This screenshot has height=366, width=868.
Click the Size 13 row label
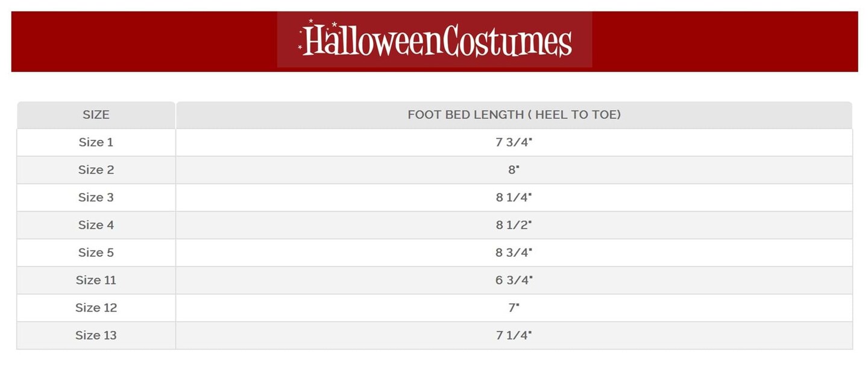[x=96, y=335]
